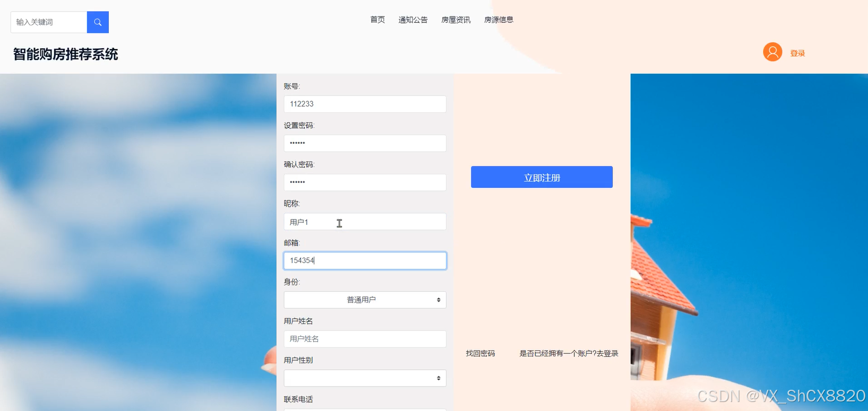This screenshot has width=868, height=411.
Task: Click the orange user avatar icon
Action: click(772, 52)
